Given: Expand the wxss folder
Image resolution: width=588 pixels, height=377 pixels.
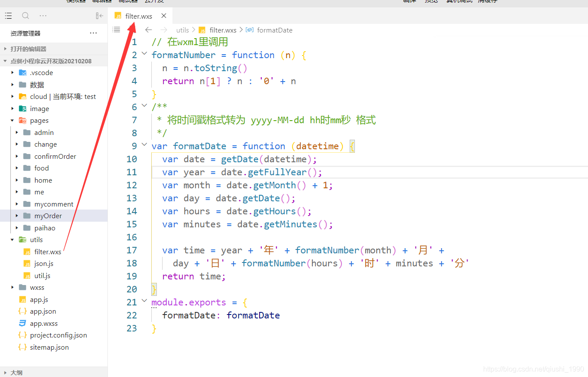Looking at the screenshot, I should click(x=13, y=287).
